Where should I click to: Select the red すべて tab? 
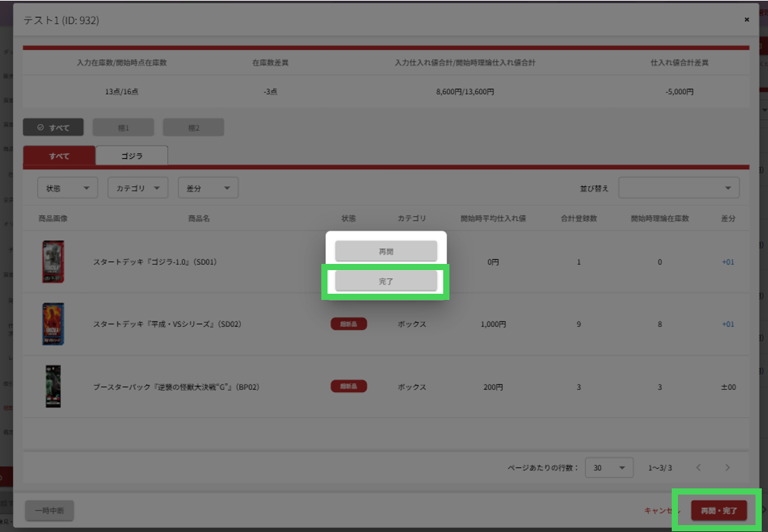tap(59, 156)
